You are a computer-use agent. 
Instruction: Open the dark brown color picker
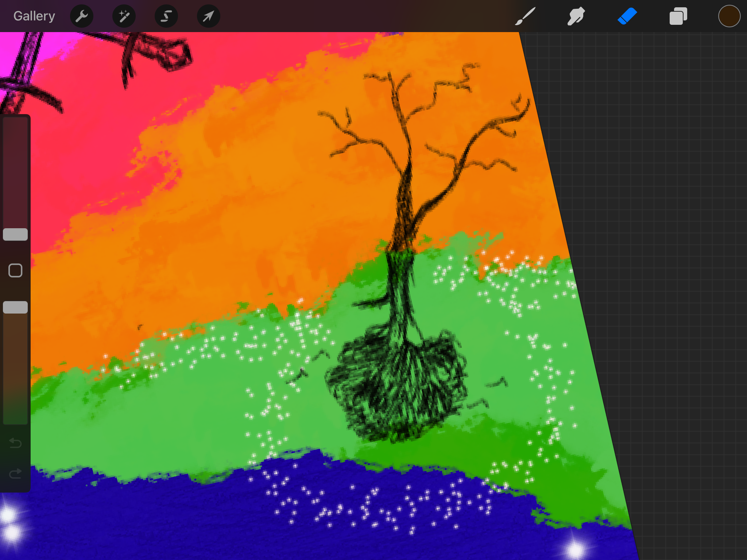(729, 16)
